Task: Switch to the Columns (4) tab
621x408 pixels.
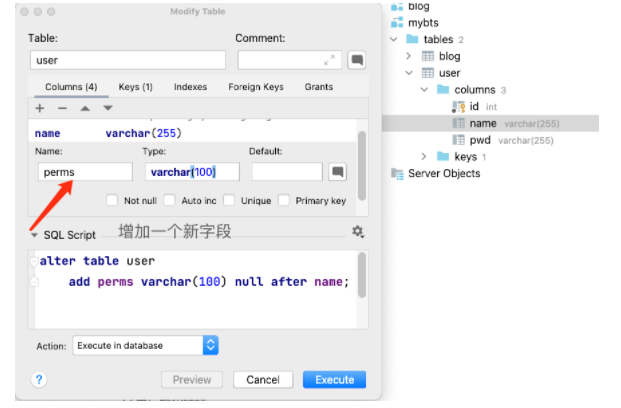Action: tap(71, 87)
